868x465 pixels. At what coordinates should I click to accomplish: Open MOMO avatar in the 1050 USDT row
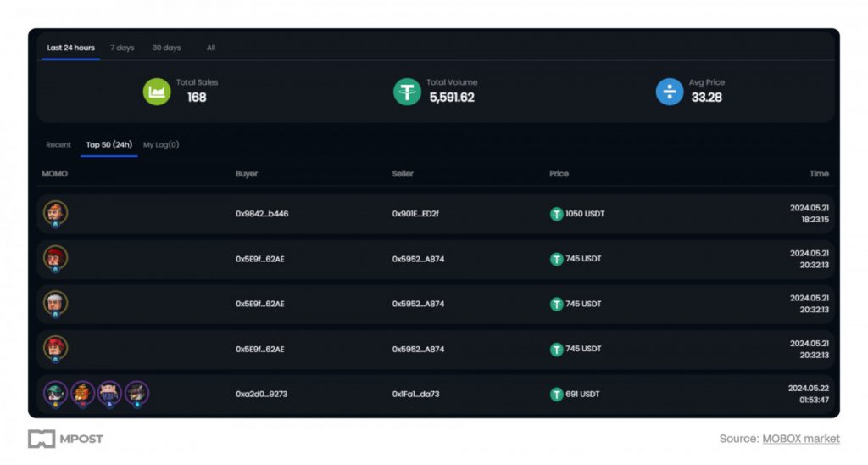[55, 214]
